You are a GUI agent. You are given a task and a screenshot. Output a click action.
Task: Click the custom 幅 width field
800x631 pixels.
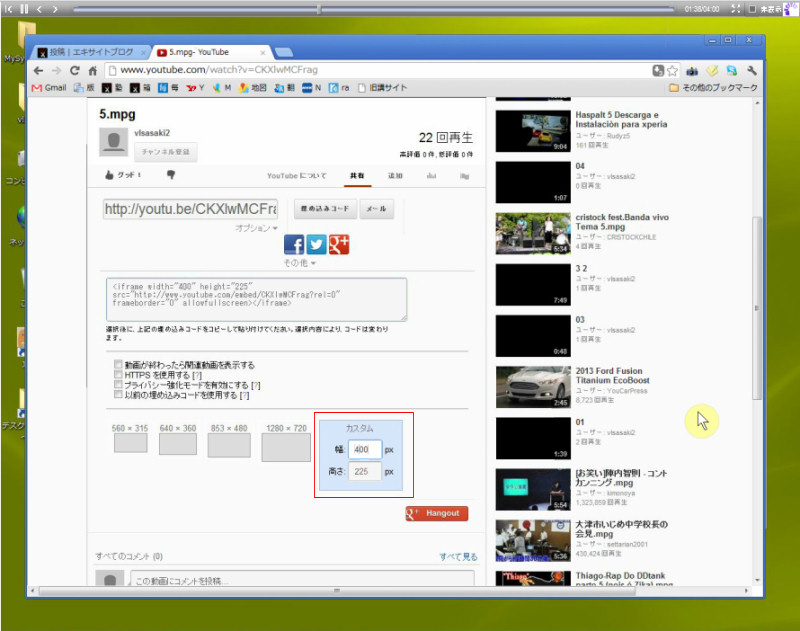pos(365,449)
